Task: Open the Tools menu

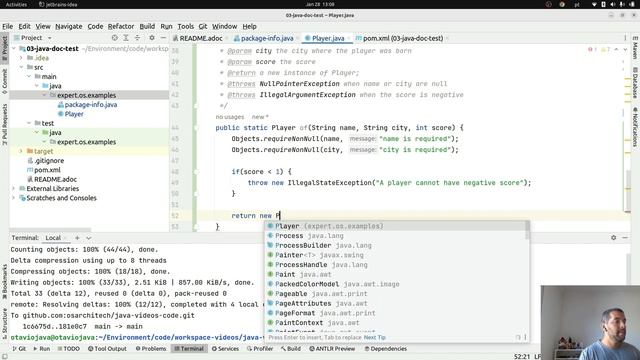Action: [186, 26]
